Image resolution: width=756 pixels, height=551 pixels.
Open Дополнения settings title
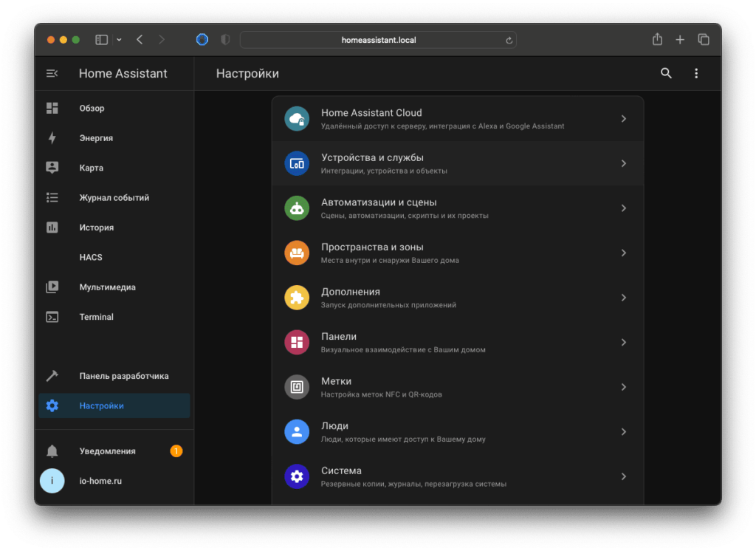pyautogui.click(x=351, y=292)
